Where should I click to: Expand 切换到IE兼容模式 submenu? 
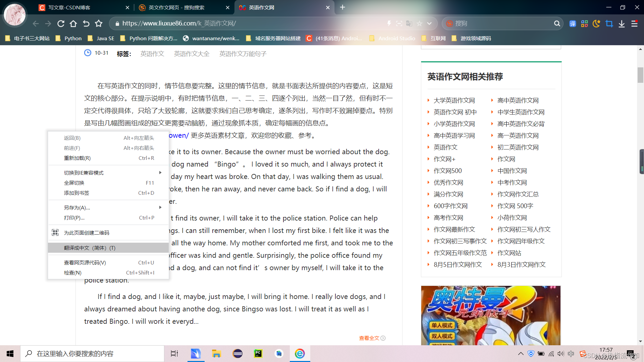108,173
